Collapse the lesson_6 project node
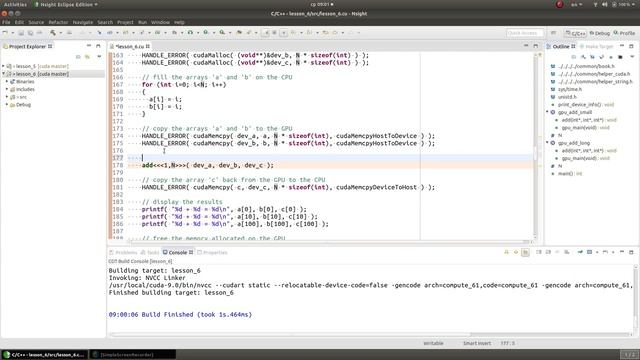Screen dimensions: 640x360 click(x=4, y=74)
